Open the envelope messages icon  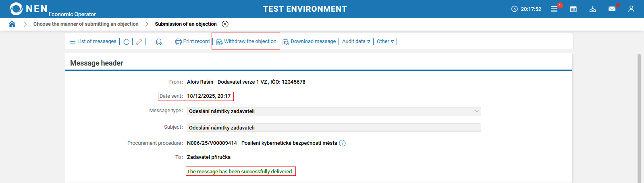pos(612,9)
